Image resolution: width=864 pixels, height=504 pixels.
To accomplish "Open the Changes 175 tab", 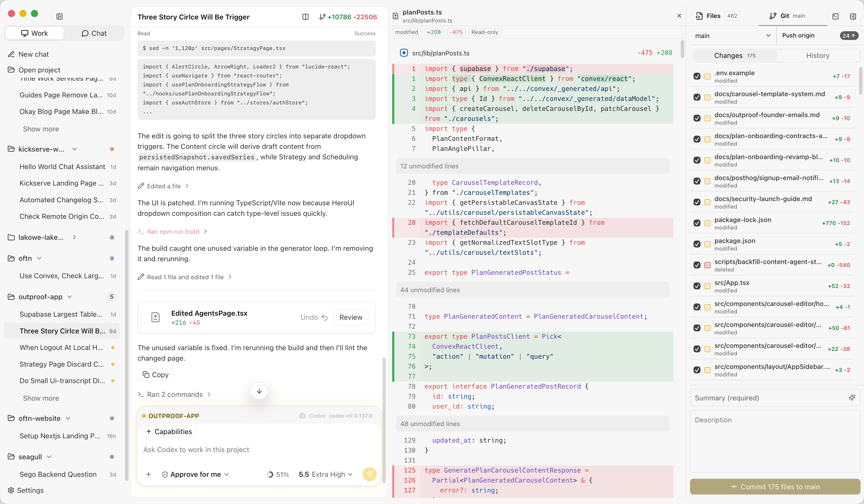I will (x=735, y=55).
